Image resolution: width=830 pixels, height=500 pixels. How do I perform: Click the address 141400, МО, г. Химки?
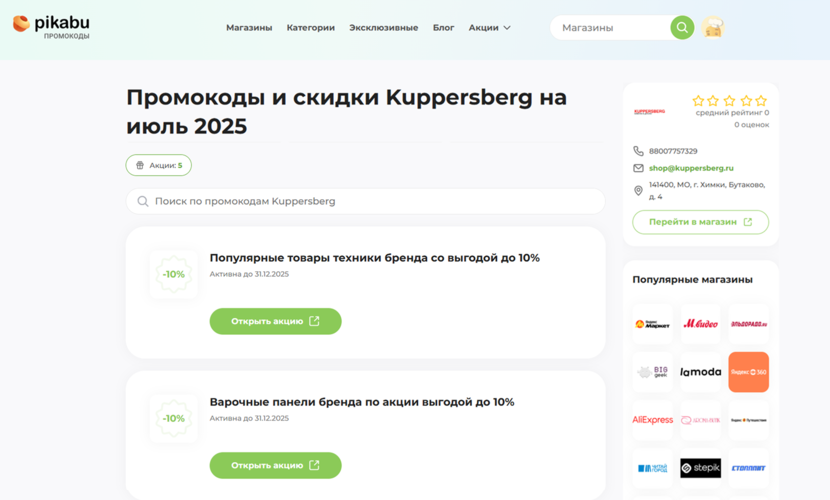pyautogui.click(x=707, y=190)
